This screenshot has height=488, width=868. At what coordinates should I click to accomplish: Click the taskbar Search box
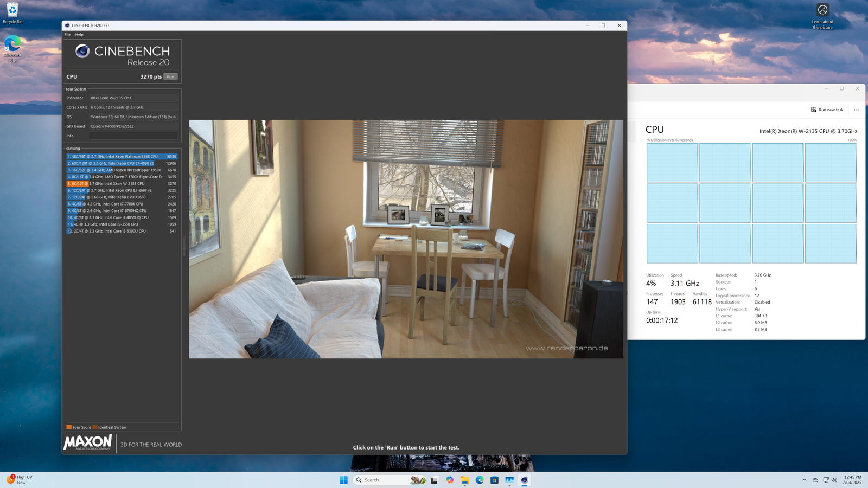click(x=390, y=480)
